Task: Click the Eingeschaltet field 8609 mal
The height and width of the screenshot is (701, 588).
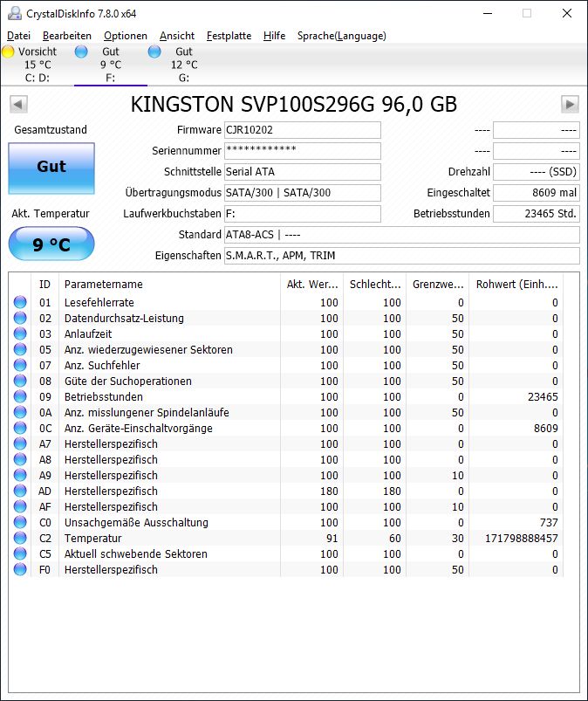Action: (x=537, y=193)
